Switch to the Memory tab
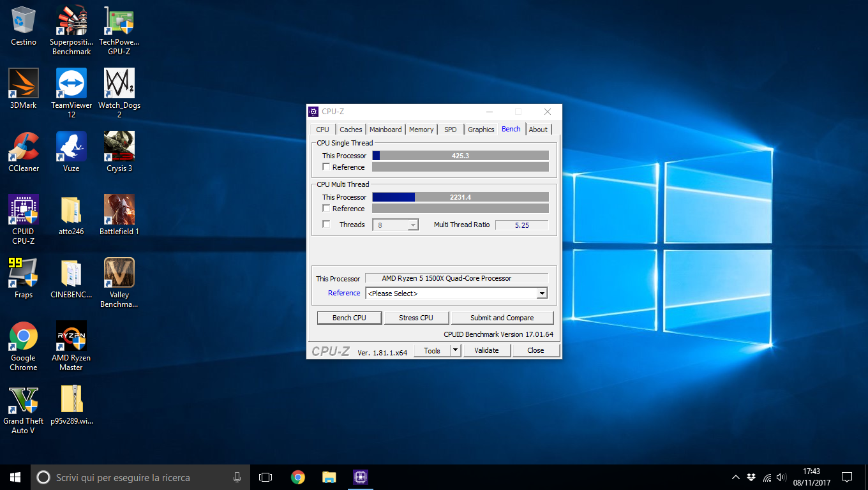The height and width of the screenshot is (490, 868). 421,130
